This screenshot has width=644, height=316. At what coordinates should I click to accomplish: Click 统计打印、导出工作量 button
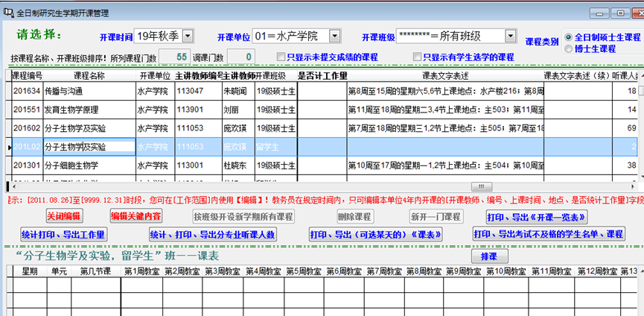pyautogui.click(x=63, y=234)
